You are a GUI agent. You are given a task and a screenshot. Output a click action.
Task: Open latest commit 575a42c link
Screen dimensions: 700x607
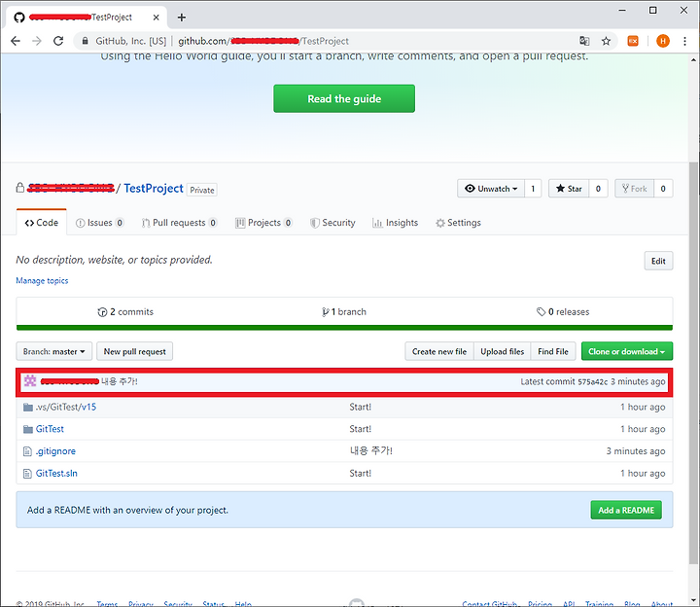pos(592,382)
